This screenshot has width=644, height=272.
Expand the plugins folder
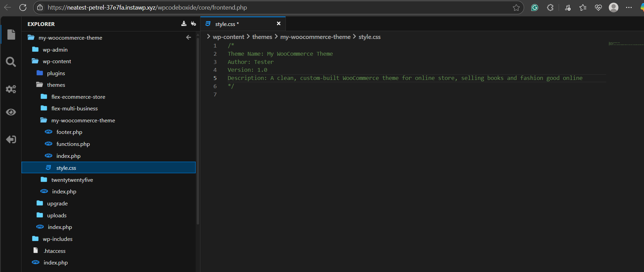(x=56, y=73)
